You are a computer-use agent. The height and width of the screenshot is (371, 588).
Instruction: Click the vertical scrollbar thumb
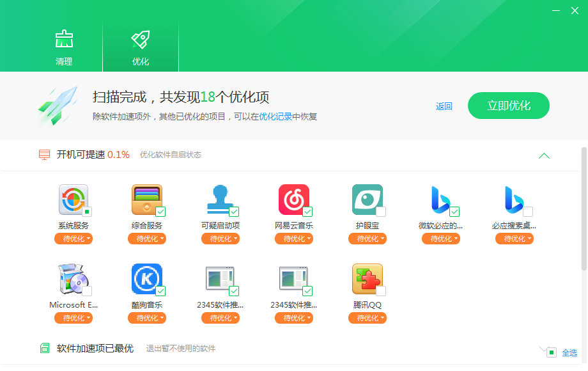[x=584, y=209]
